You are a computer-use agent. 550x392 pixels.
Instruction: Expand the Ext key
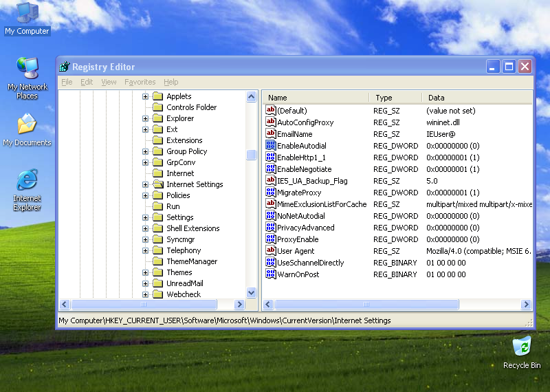tap(145, 129)
